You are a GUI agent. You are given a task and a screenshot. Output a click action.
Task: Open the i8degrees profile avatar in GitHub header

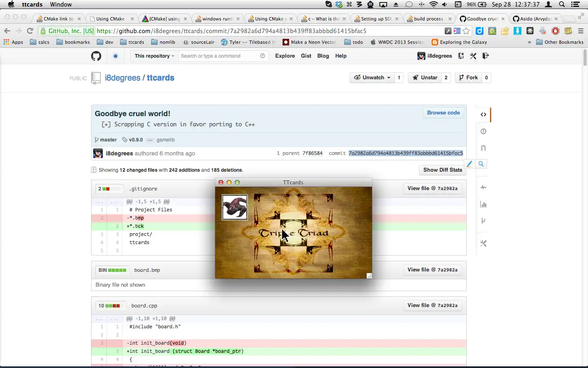click(x=421, y=56)
